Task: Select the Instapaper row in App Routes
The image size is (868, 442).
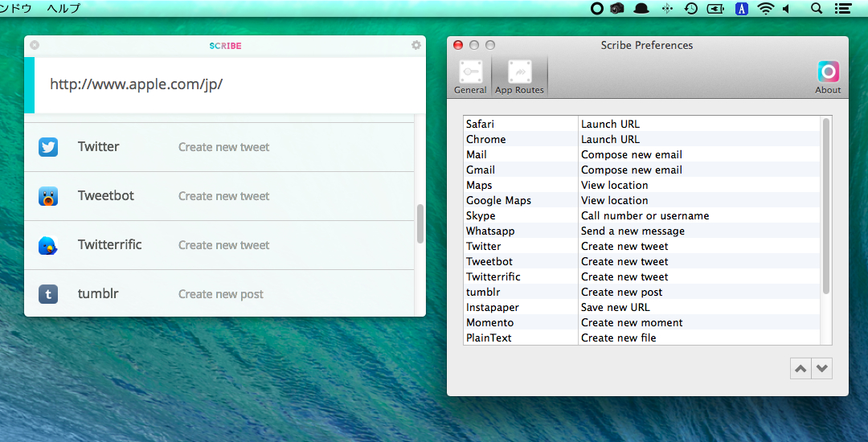Action: [641, 307]
